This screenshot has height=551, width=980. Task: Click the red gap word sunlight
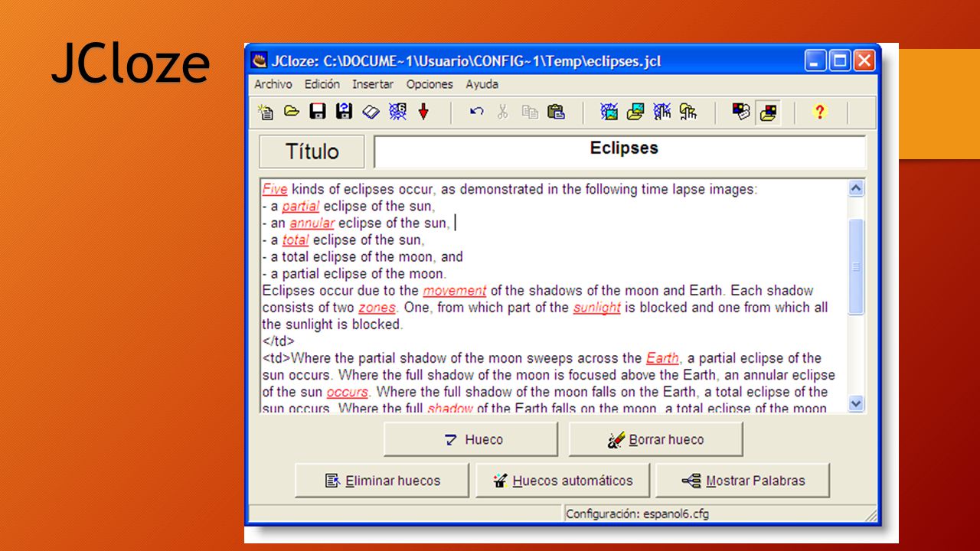(x=597, y=307)
